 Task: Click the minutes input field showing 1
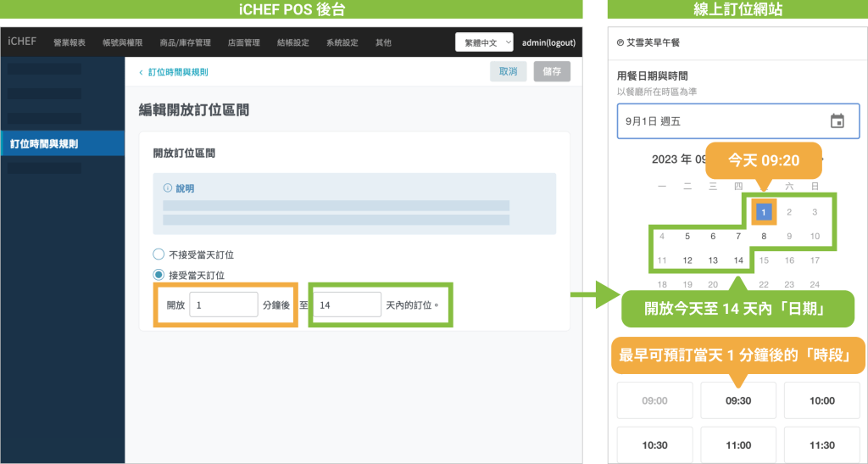tap(223, 305)
